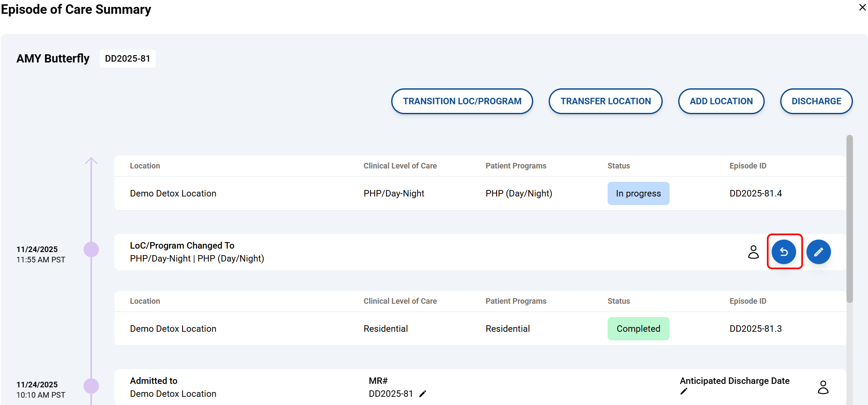The width and height of the screenshot is (868, 405).
Task: Select the 11:55 AM timeline marker
Action: (x=91, y=249)
